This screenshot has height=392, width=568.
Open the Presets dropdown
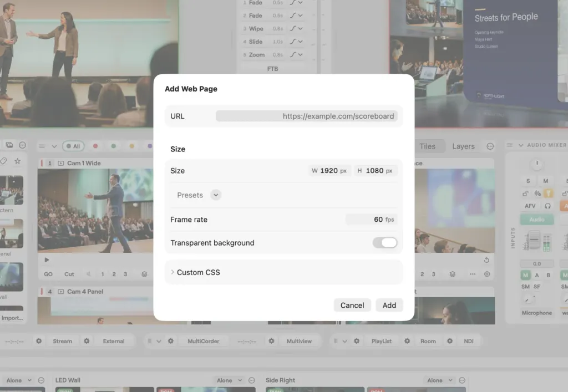coord(216,195)
